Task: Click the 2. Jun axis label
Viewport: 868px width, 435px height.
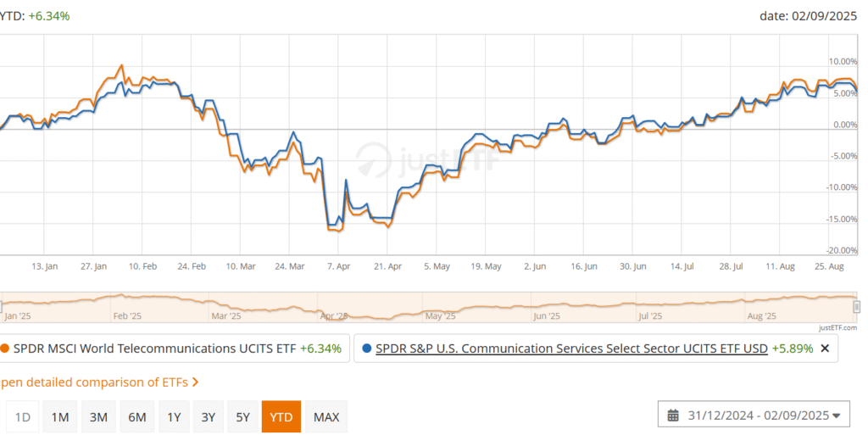Action: (535, 266)
